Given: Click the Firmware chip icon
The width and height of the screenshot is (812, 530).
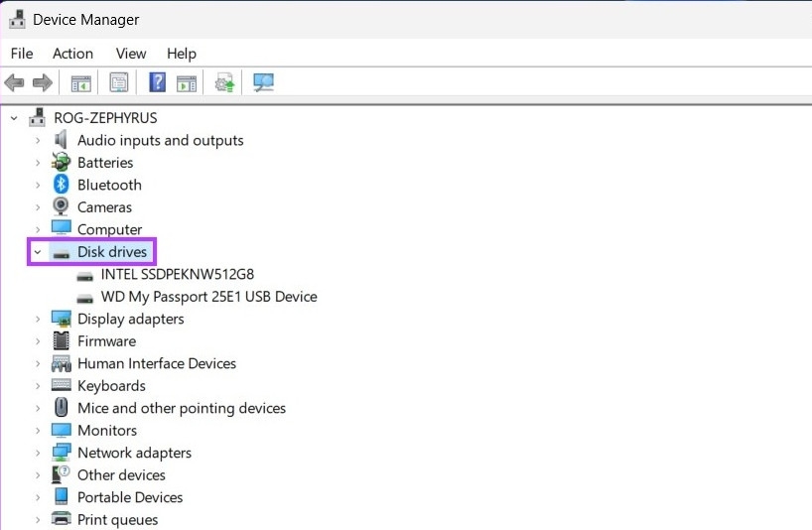Looking at the screenshot, I should [x=62, y=340].
